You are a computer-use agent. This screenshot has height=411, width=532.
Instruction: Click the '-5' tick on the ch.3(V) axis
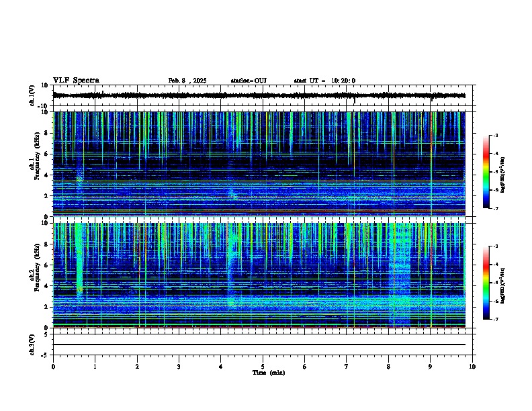[x=45, y=355]
